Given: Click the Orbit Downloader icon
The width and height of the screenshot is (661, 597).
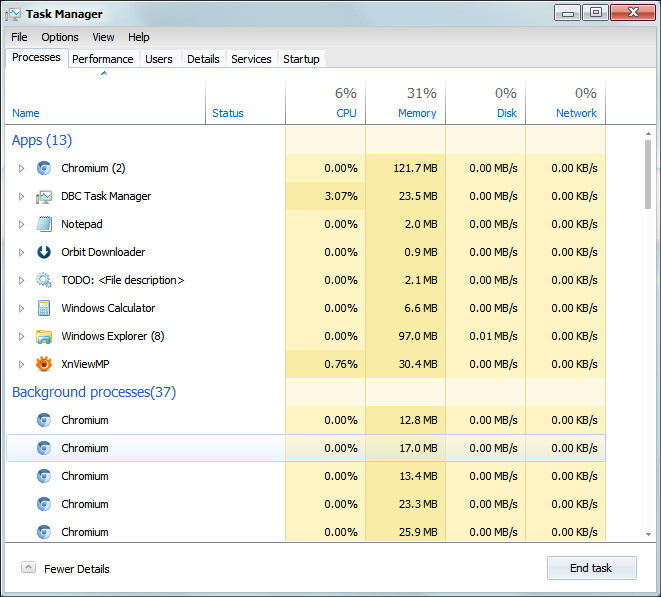Looking at the screenshot, I should (x=44, y=252).
